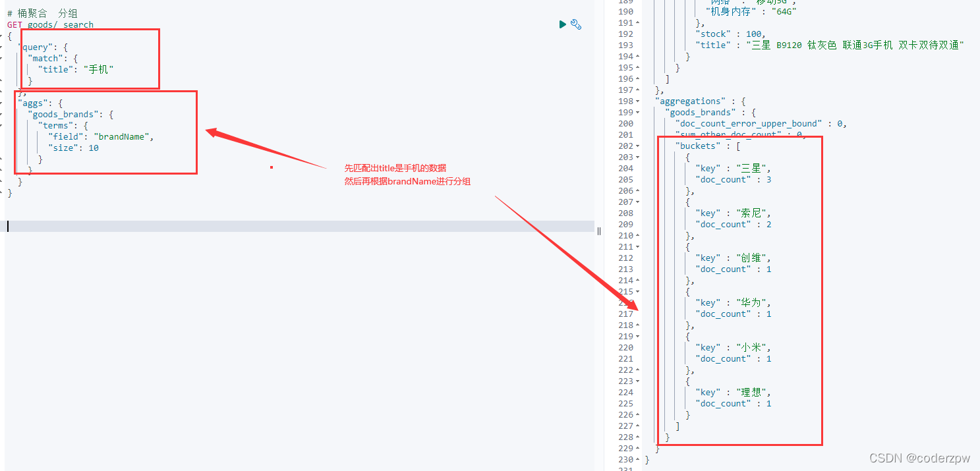
Task: Run the request with the green play icon
Action: click(x=562, y=24)
